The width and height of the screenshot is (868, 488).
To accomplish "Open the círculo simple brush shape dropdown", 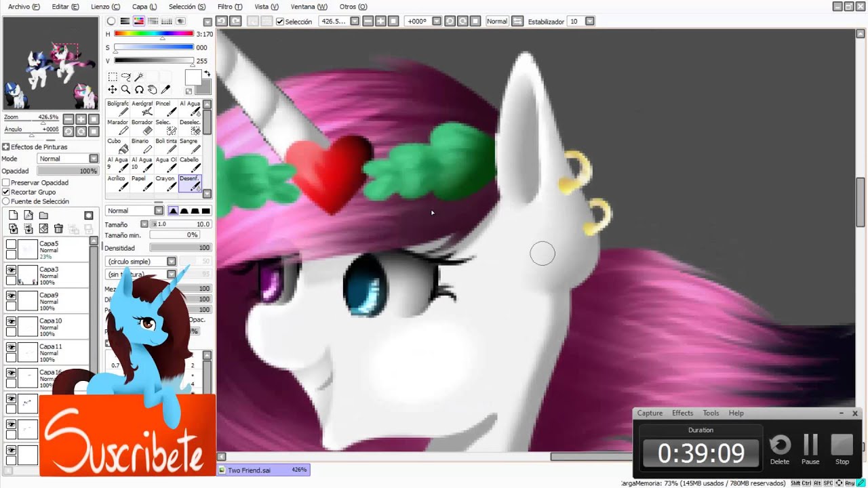I will [x=172, y=262].
